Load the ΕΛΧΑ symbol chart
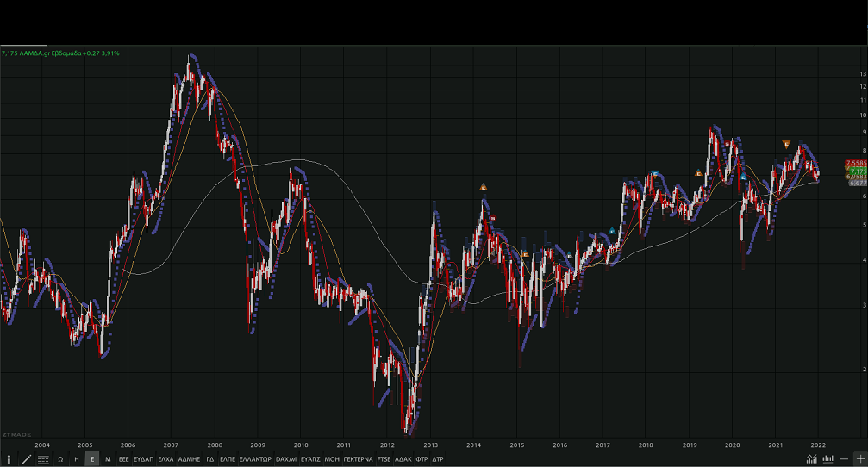Viewport: 868px width, 467px height. [x=165, y=459]
